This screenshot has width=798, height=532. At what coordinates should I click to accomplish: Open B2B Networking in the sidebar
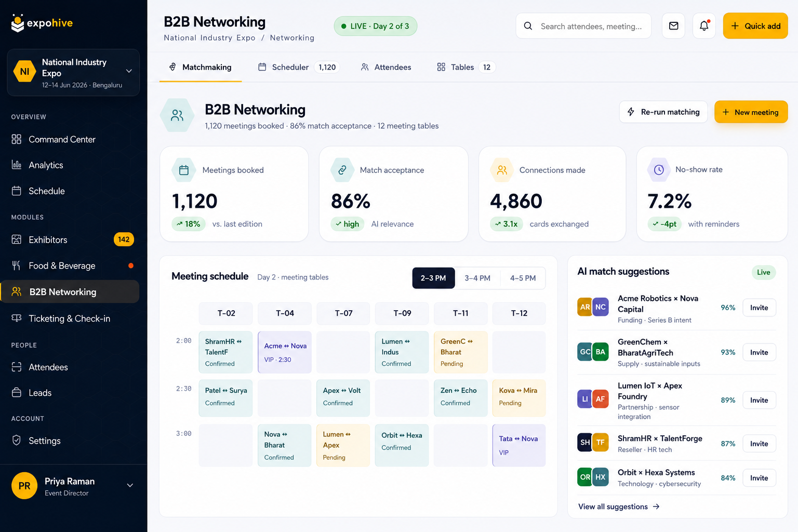click(x=70, y=292)
